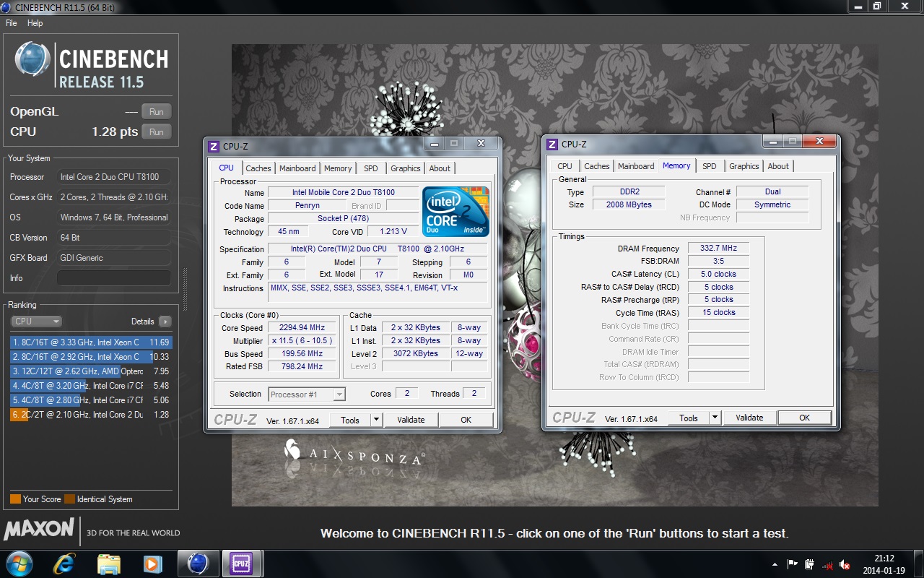Select the 4C/8T 3.20 GHz Core i7 row
The width and height of the screenshot is (924, 578).
point(91,385)
